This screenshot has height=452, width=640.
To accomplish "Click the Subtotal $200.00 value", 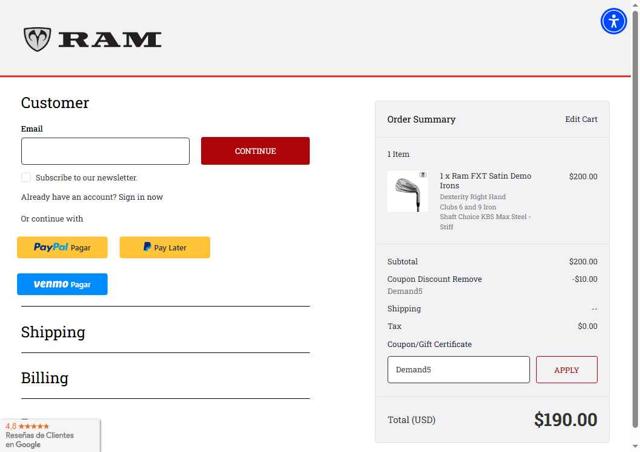I will click(583, 261).
